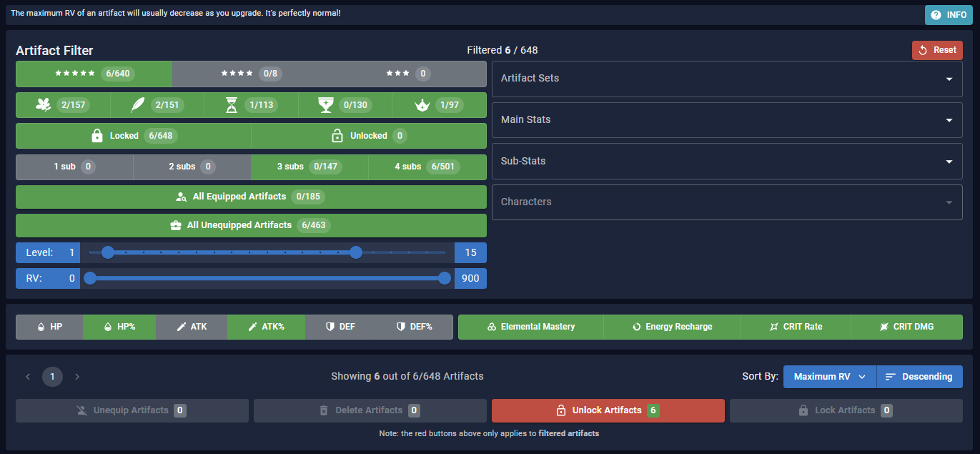Toggle the four-star rarity filter
980x454 pixels.
tap(251, 74)
